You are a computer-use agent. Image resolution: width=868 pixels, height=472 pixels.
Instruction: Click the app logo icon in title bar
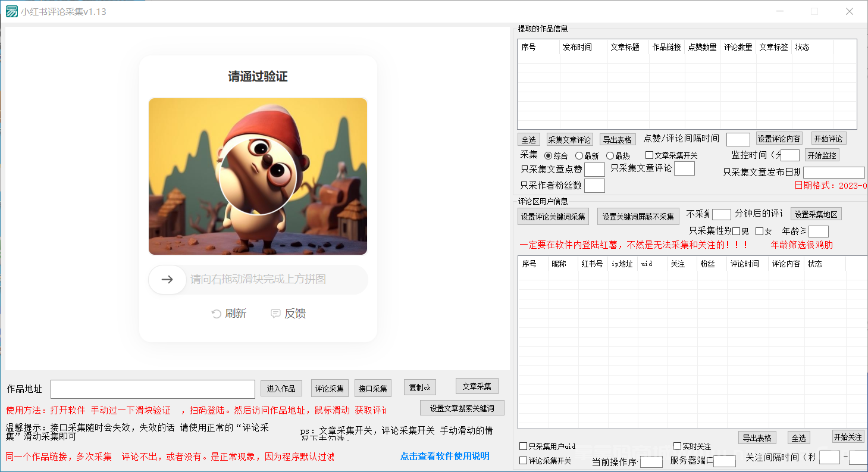11,11
